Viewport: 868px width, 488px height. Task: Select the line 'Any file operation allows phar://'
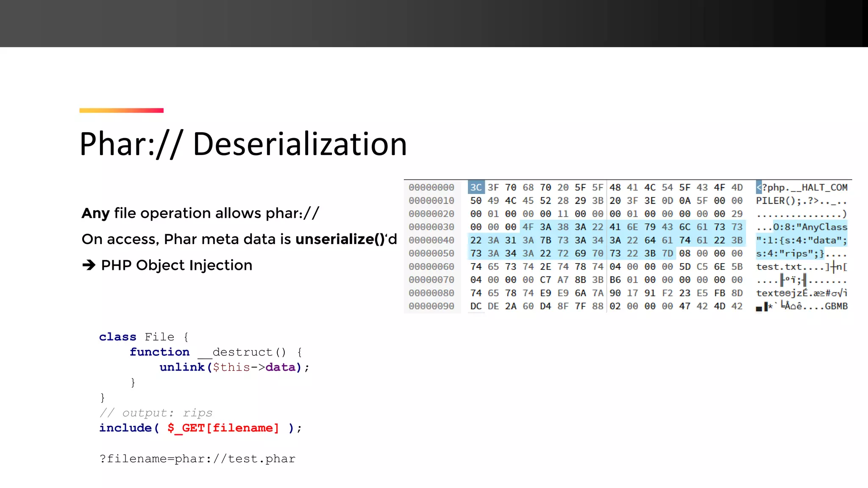tap(200, 213)
